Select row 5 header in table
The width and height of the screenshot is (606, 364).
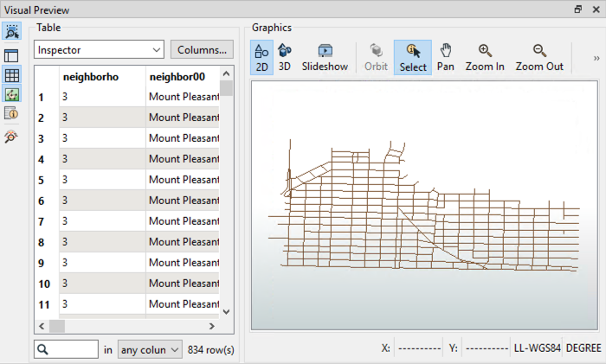47,180
